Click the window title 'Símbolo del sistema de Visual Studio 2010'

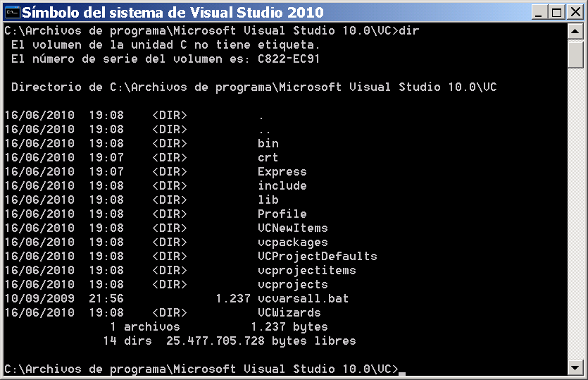point(173,13)
